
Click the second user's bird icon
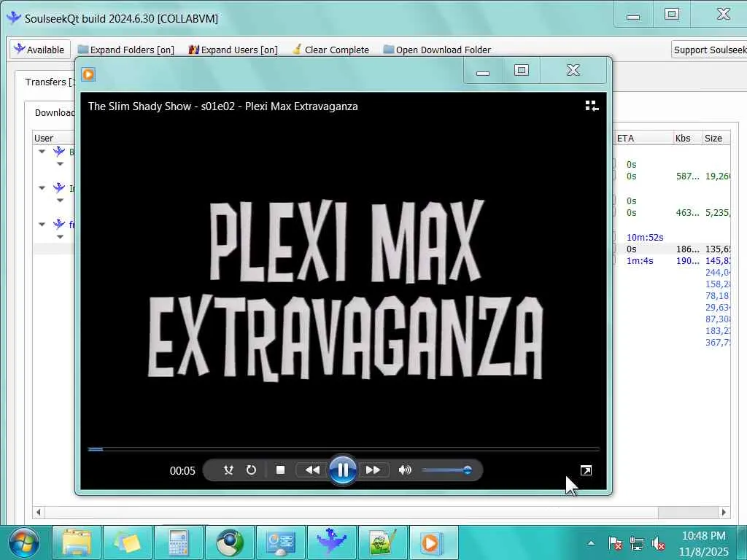point(58,187)
